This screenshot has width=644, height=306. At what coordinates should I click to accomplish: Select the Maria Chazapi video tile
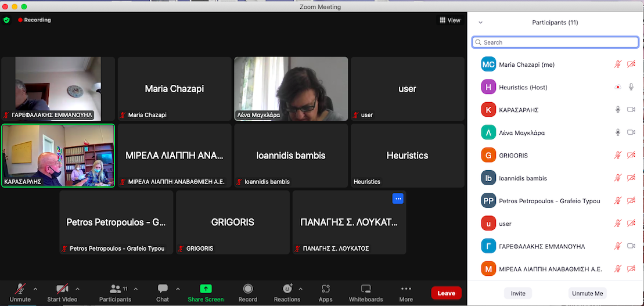175,89
